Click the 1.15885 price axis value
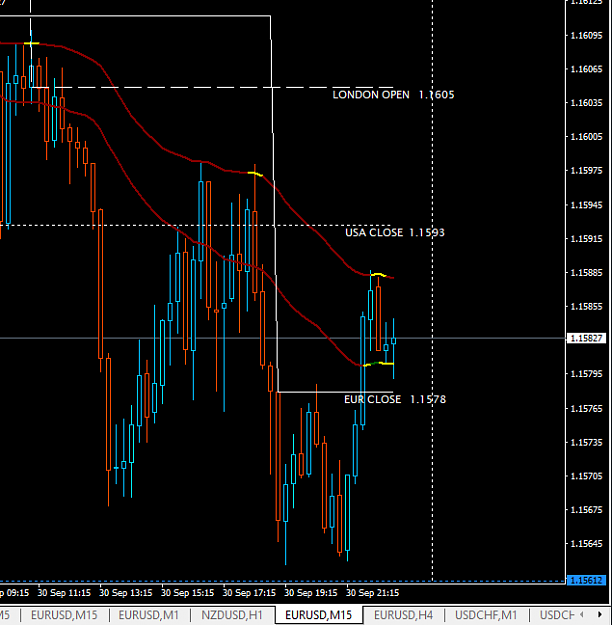The width and height of the screenshot is (612, 625). [x=586, y=273]
